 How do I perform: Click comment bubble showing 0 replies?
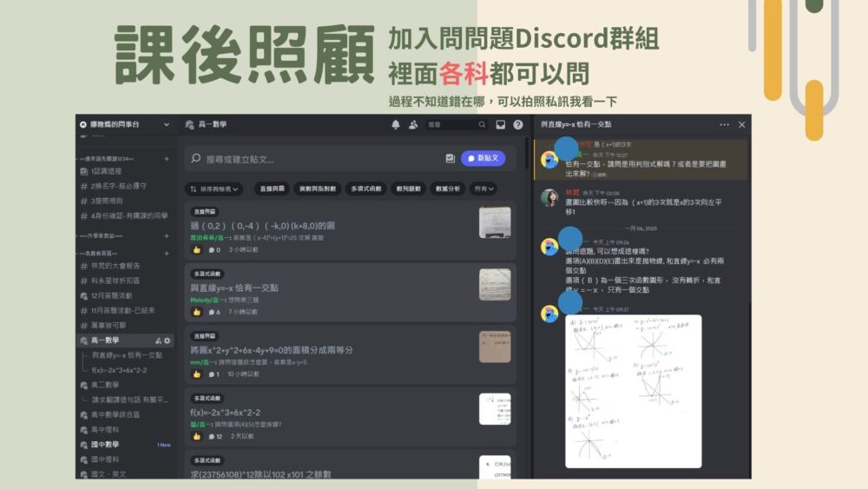214,250
